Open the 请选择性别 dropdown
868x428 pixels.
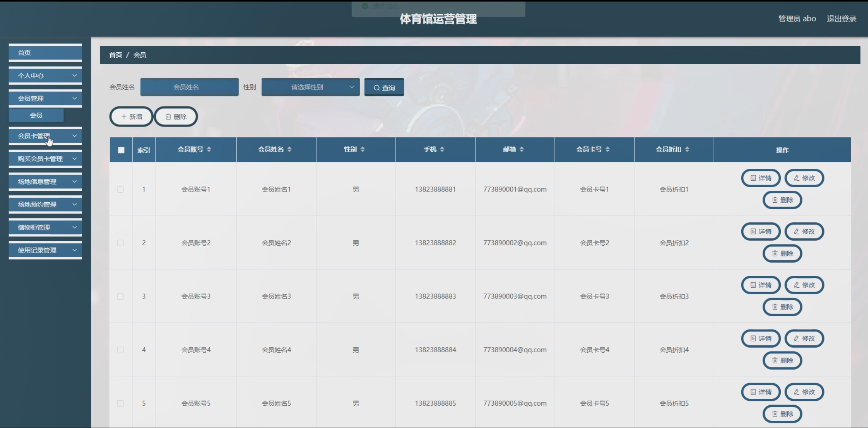(310, 87)
